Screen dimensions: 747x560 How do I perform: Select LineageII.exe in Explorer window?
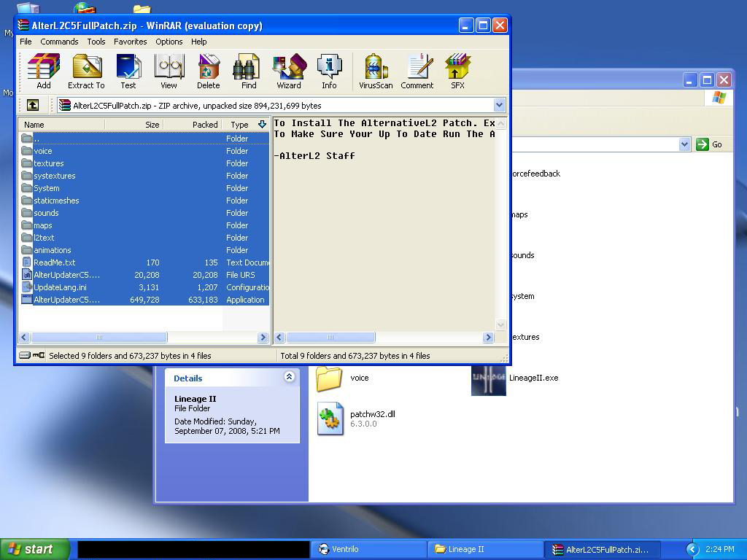[515, 379]
